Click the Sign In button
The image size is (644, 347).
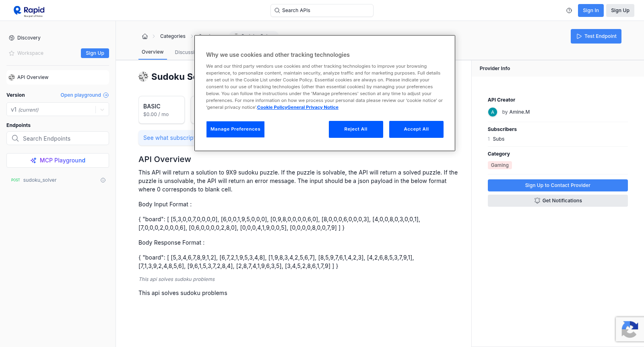tap(590, 10)
